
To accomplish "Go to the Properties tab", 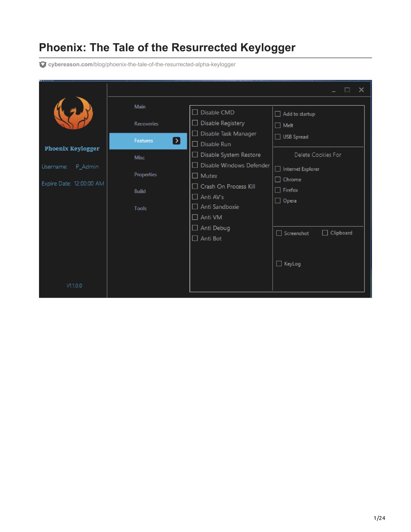I will click(x=145, y=174).
